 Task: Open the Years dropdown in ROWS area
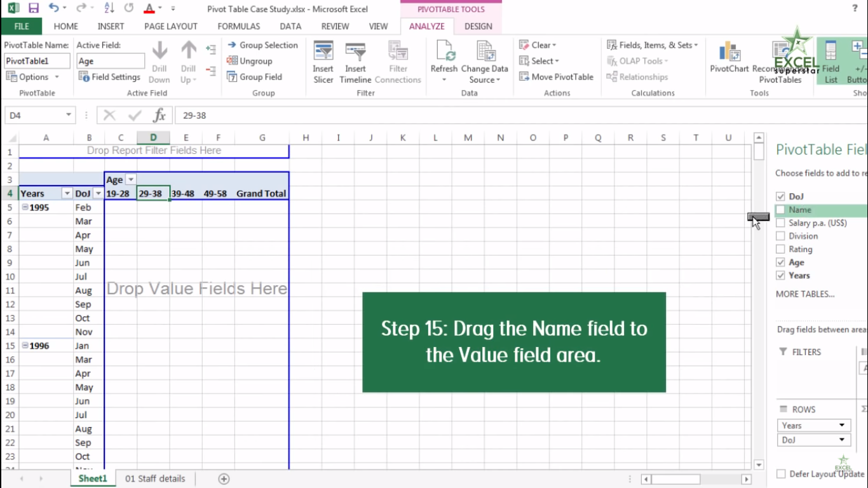[x=842, y=426]
